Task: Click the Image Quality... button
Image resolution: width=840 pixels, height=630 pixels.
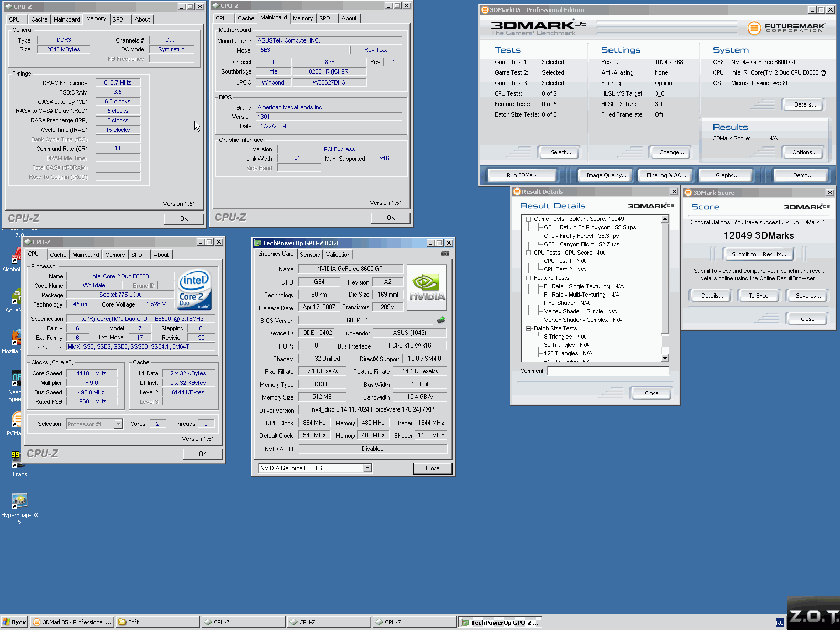Action: point(606,175)
